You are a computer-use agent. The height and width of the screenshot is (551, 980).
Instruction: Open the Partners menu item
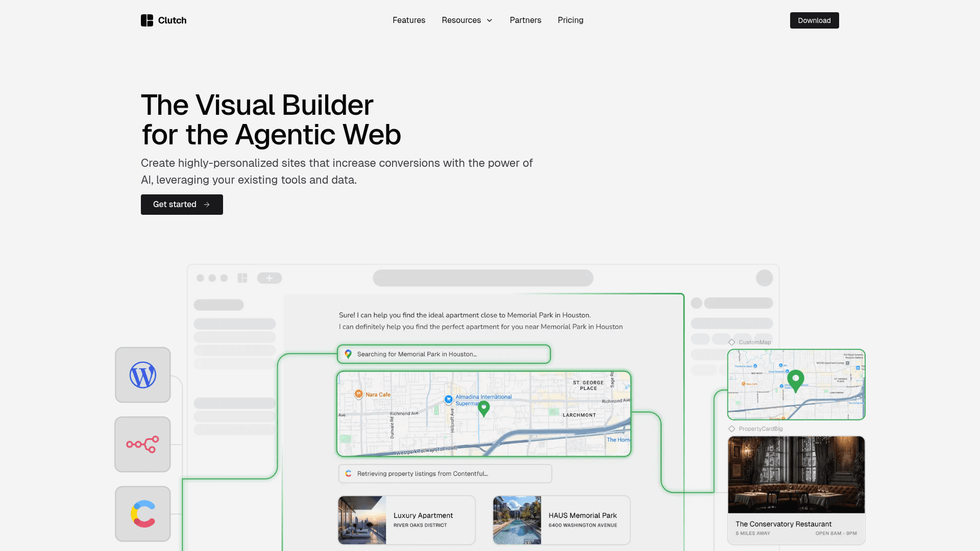(x=525, y=20)
